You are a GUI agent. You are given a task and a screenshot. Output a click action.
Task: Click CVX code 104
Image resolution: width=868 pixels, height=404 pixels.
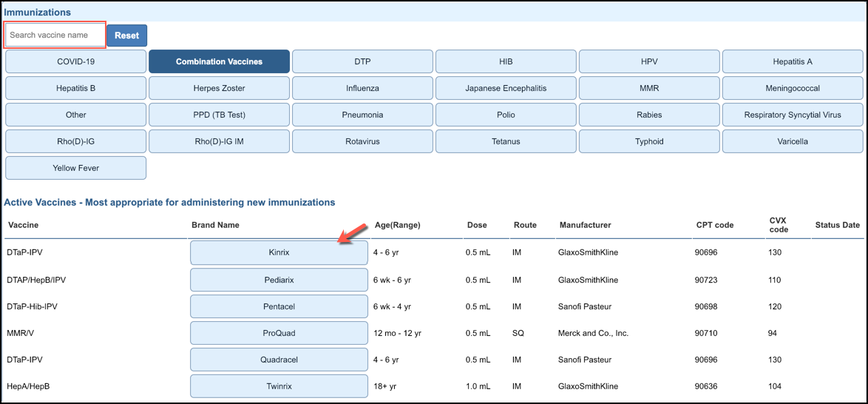click(x=775, y=386)
